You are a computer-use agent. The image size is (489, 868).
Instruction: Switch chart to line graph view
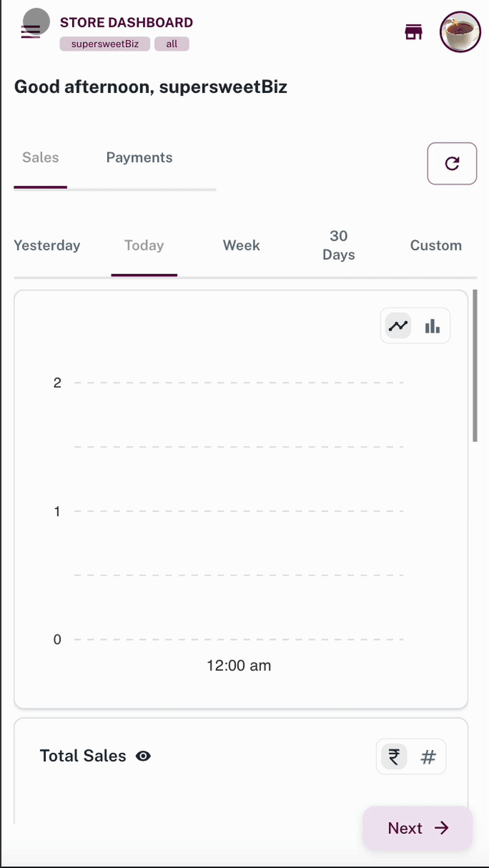397,325
